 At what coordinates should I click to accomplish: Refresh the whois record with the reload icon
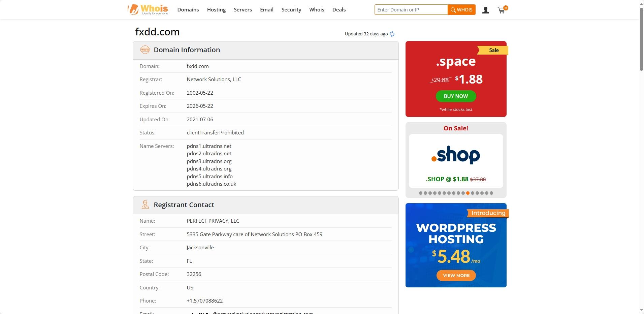[392, 34]
